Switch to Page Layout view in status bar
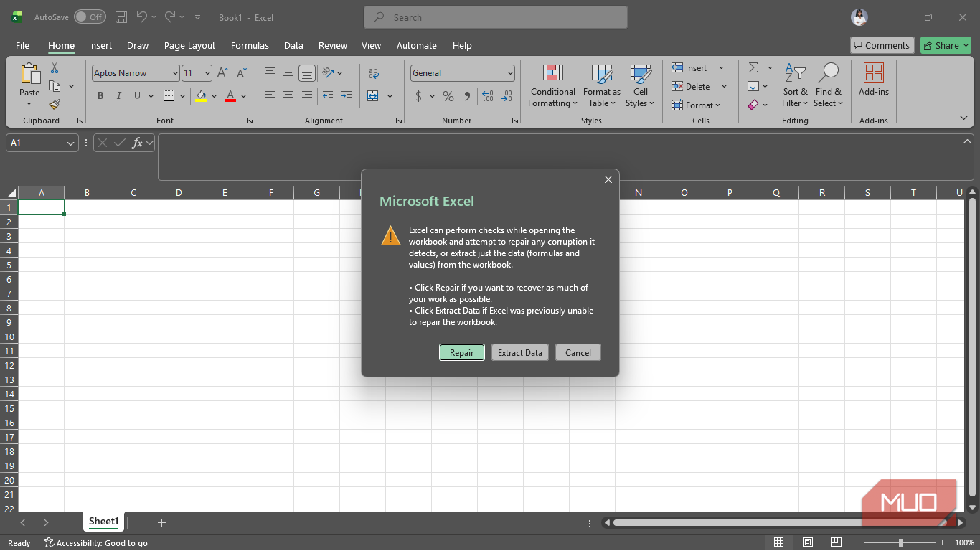The width and height of the screenshot is (980, 551). tap(808, 542)
